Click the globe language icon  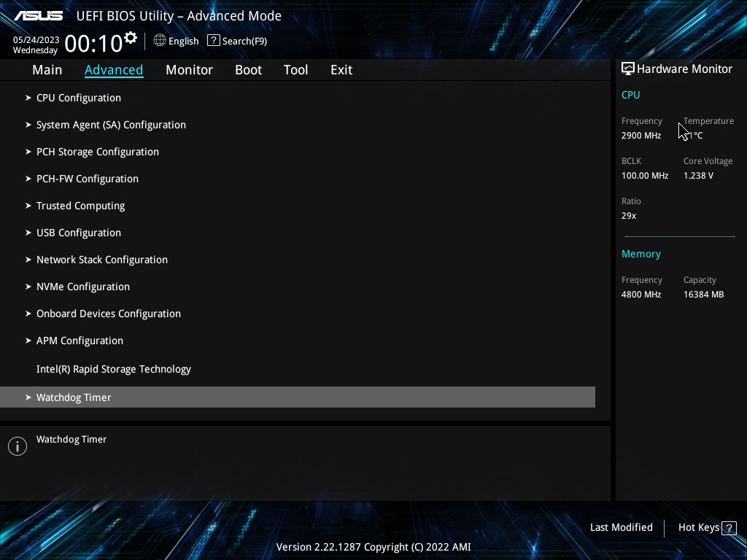click(x=160, y=41)
